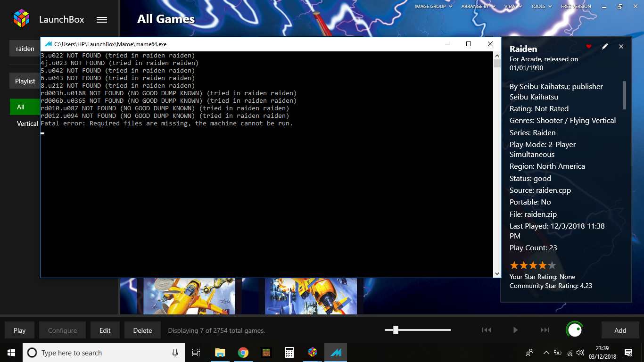
Task: Open the Free Version dropdown
Action: click(576, 7)
